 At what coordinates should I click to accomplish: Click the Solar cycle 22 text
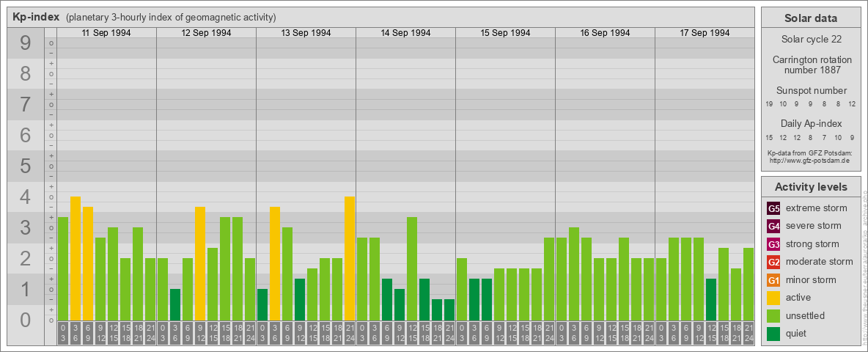(x=811, y=40)
